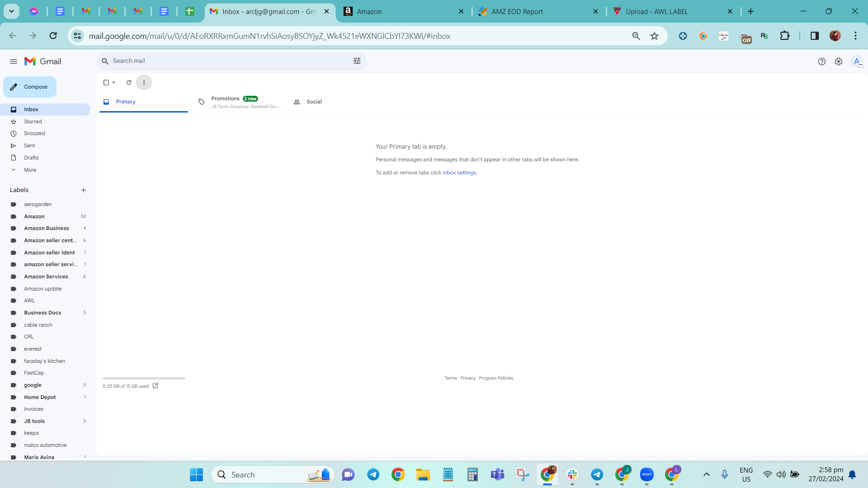The image size is (868, 488).
Task: Open the Gmail main menu hamburger icon
Action: coord(14,61)
